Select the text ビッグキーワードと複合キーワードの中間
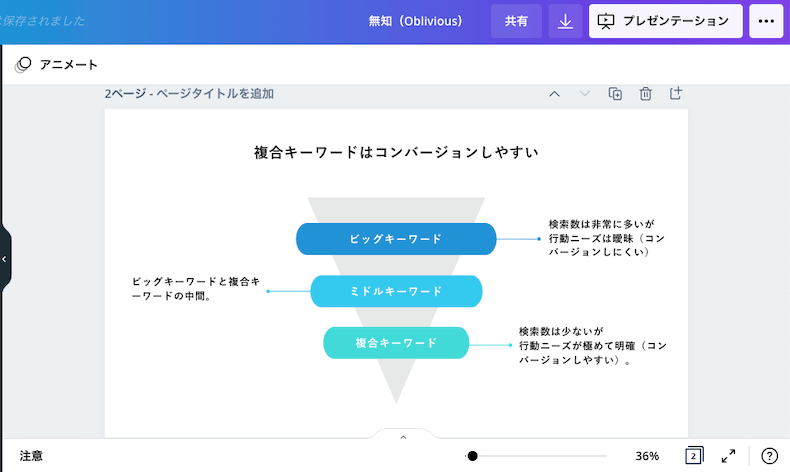This screenshot has width=790, height=472. click(196, 289)
